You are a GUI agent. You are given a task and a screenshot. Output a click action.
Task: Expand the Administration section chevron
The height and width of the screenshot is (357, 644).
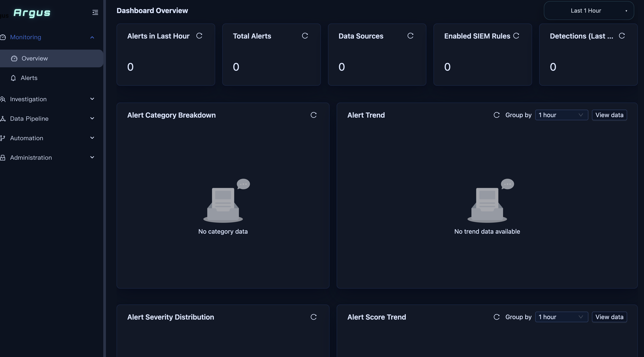(92, 157)
